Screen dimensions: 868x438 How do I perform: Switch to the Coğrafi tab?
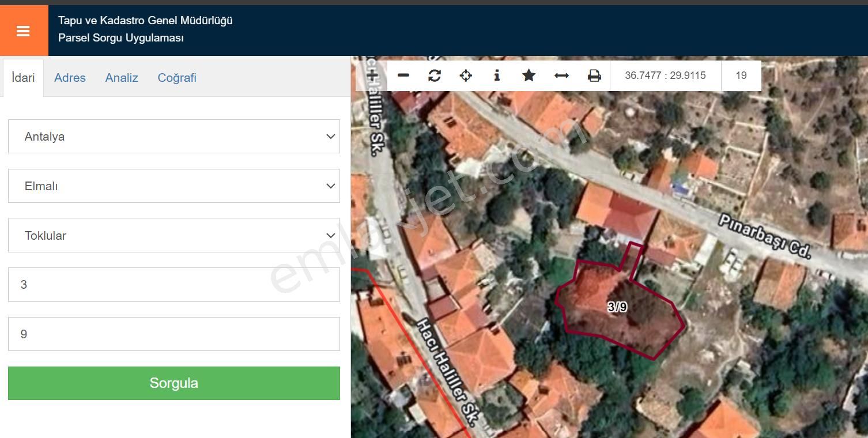coord(177,78)
